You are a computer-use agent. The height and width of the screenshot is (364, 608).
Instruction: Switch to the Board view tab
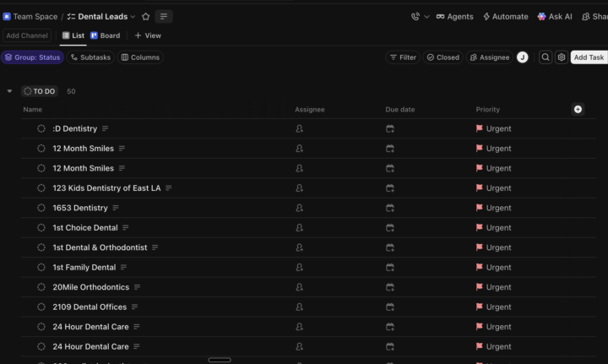106,35
